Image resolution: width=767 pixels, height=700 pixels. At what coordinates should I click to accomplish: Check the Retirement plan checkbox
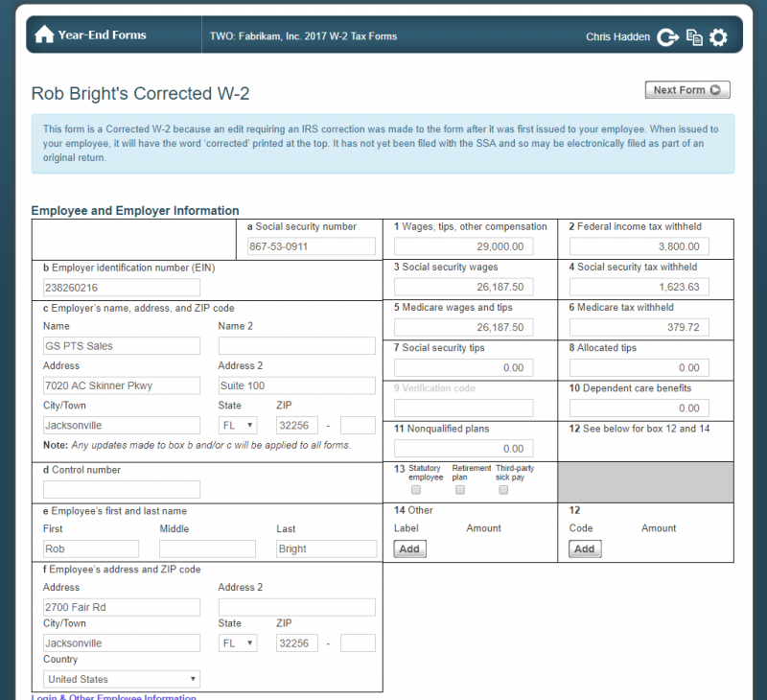point(460,490)
